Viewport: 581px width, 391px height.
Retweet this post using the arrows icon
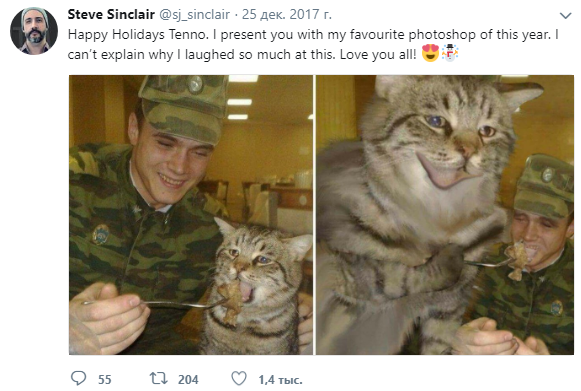pyautogui.click(x=159, y=378)
